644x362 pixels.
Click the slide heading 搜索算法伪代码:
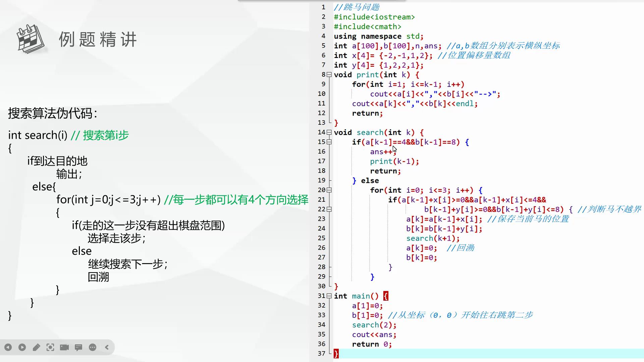point(53,113)
